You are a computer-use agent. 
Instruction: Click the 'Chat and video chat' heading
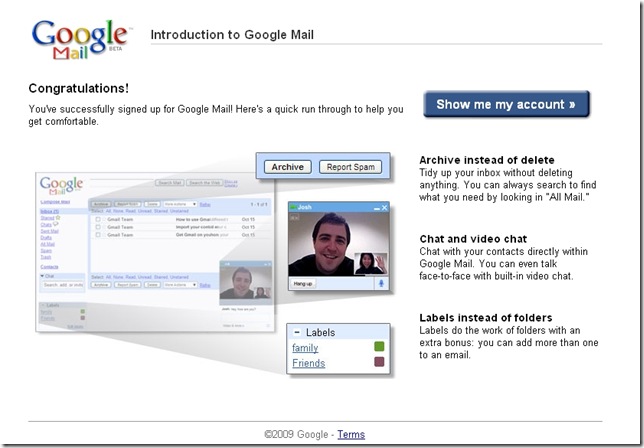tap(473, 239)
